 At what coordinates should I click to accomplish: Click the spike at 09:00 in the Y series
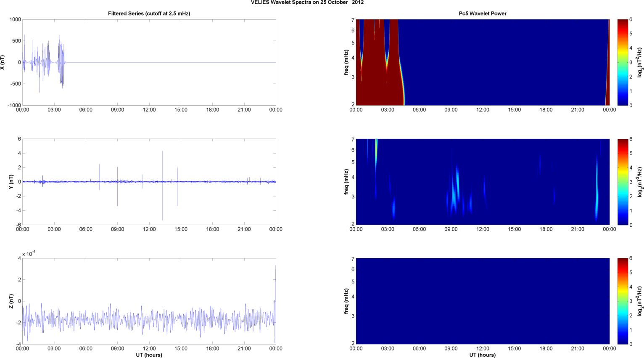coord(117,186)
